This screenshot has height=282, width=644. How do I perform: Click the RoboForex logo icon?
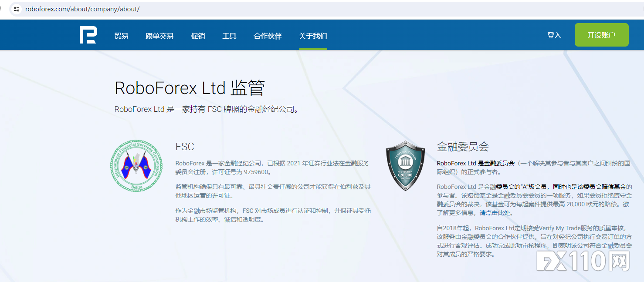[88, 35]
